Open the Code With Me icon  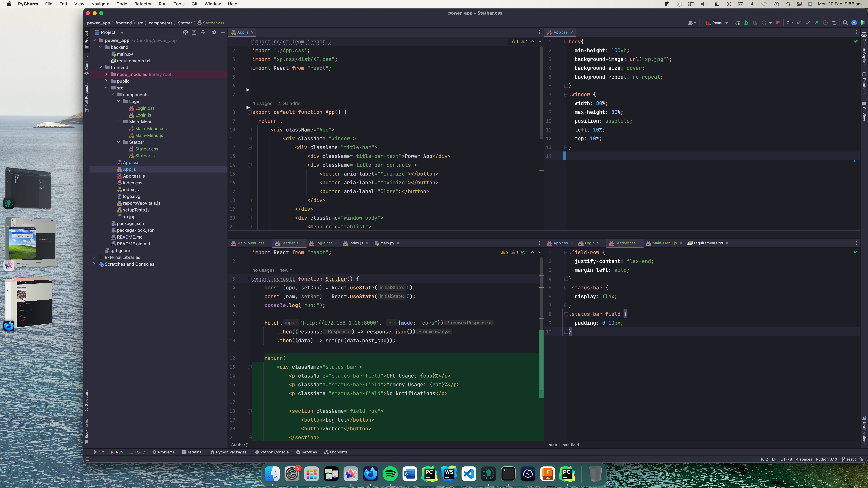(x=692, y=23)
